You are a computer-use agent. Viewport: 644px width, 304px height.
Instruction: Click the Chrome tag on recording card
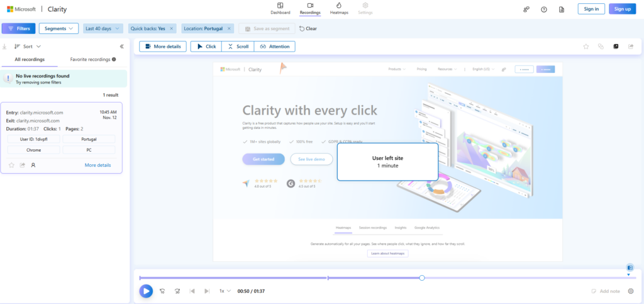(x=34, y=150)
